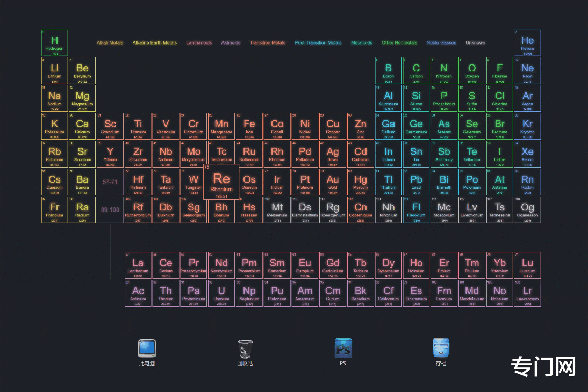Click the Titanium element tile
The image size is (588, 392).
(x=138, y=126)
